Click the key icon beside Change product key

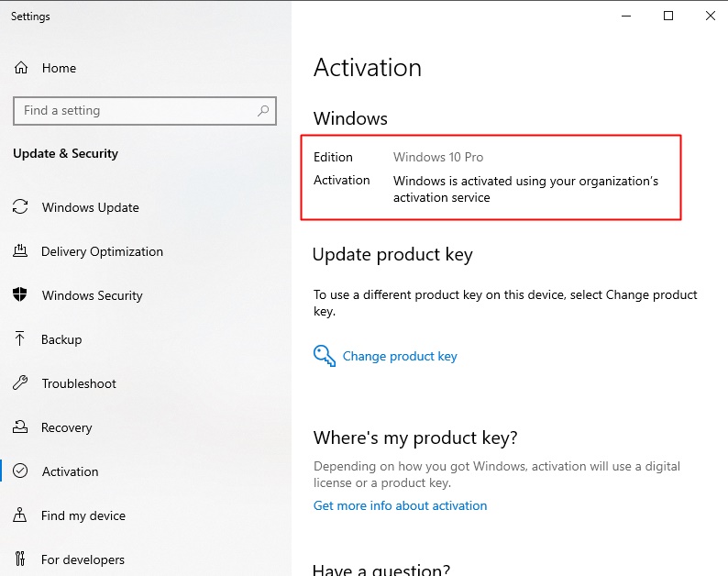[324, 356]
